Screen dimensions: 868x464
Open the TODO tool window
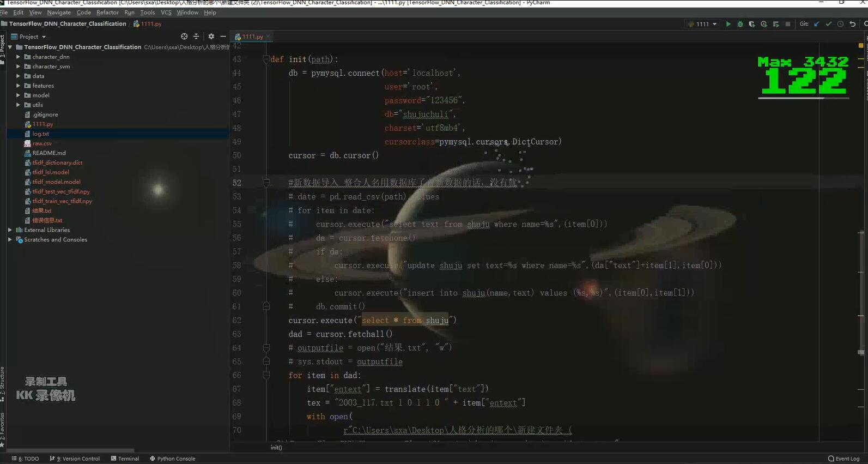pyautogui.click(x=26, y=459)
